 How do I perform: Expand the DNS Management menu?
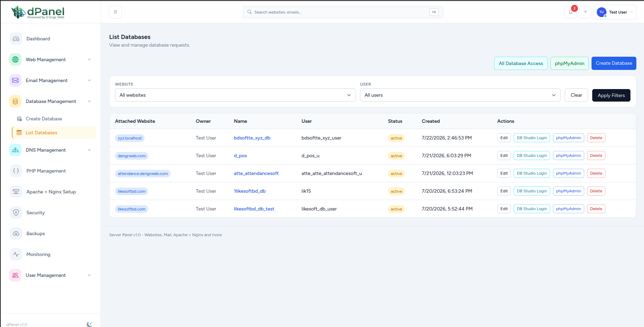89,150
